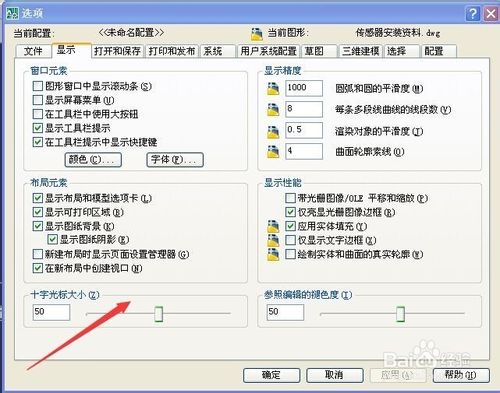Click the drawing icon beside 曲面轮廓素线
Viewport: 500px width, 393px height.
coord(273,152)
